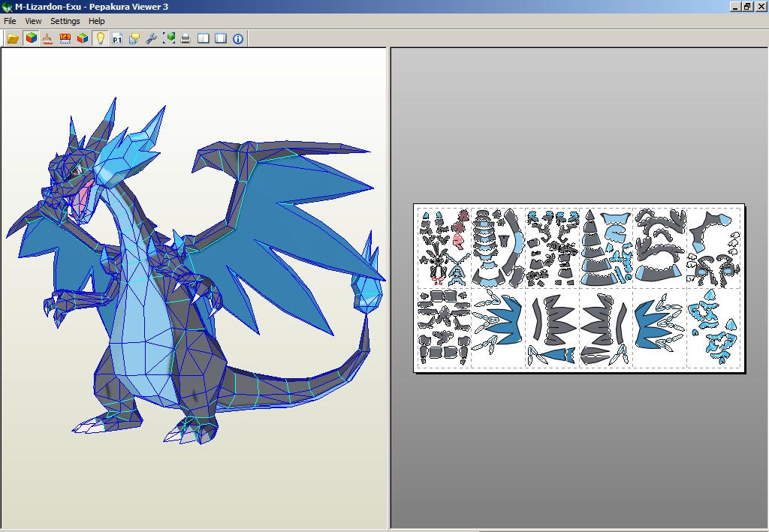Click the Pepakura app icon in title bar
Screen dimensions: 769x532
pos(7,7)
